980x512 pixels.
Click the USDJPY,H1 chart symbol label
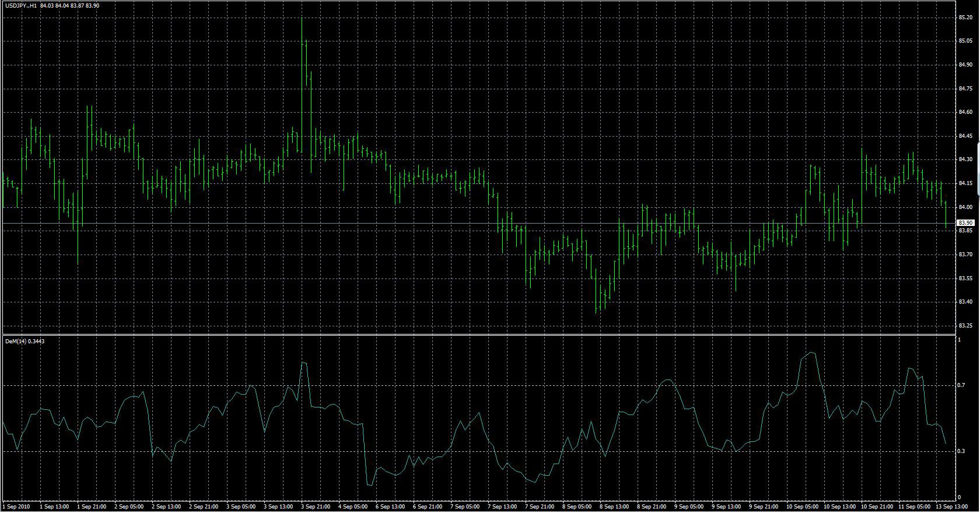(21, 5)
